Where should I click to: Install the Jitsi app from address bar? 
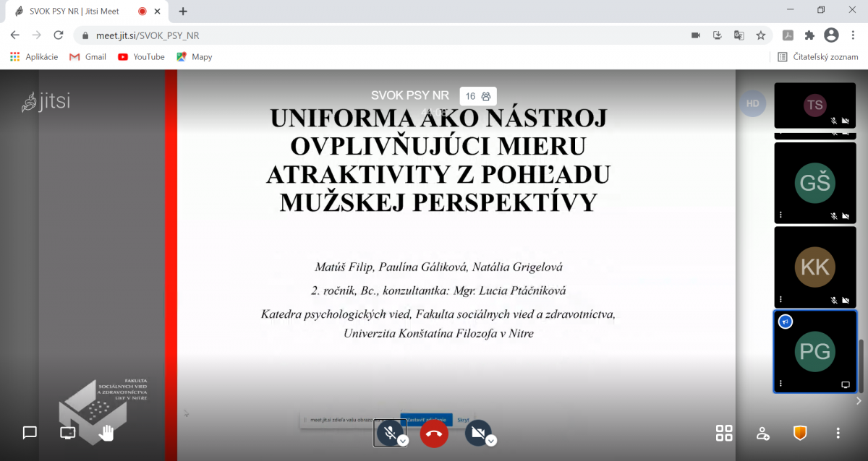coord(718,35)
